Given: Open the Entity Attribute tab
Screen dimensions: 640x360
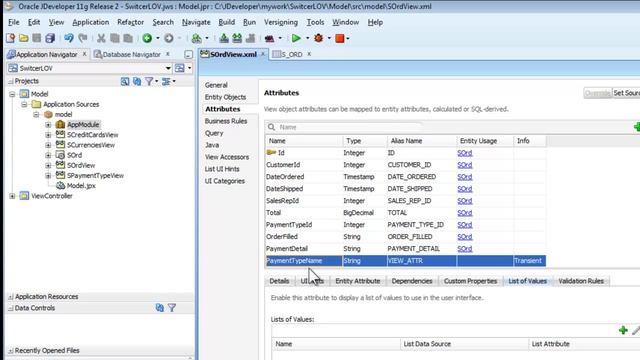Looking at the screenshot, I should coord(358,281).
